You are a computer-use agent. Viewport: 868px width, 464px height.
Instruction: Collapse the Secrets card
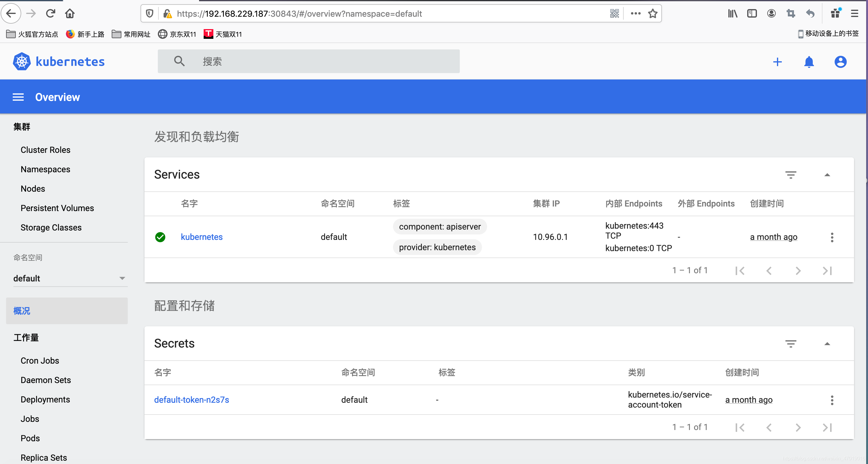pos(827,344)
